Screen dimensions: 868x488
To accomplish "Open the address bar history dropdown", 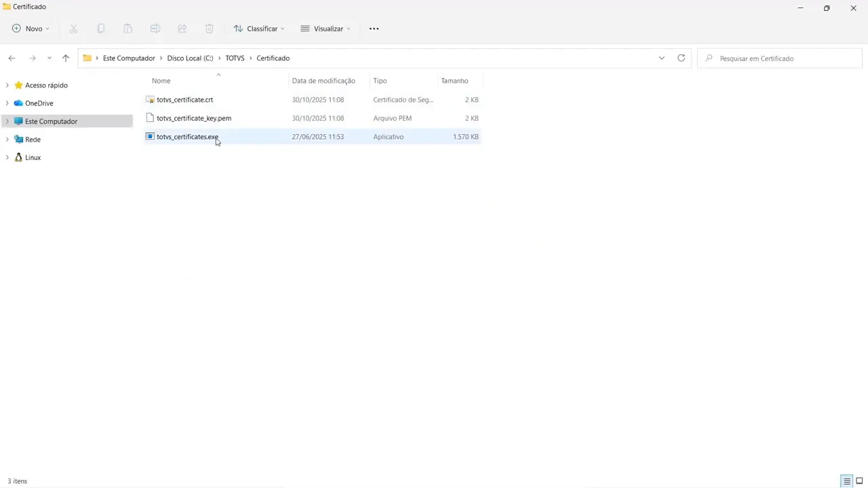I will click(x=661, y=58).
